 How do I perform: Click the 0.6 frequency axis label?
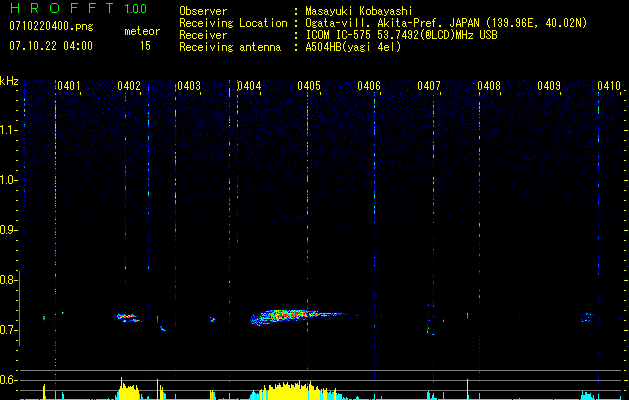pos(8,380)
